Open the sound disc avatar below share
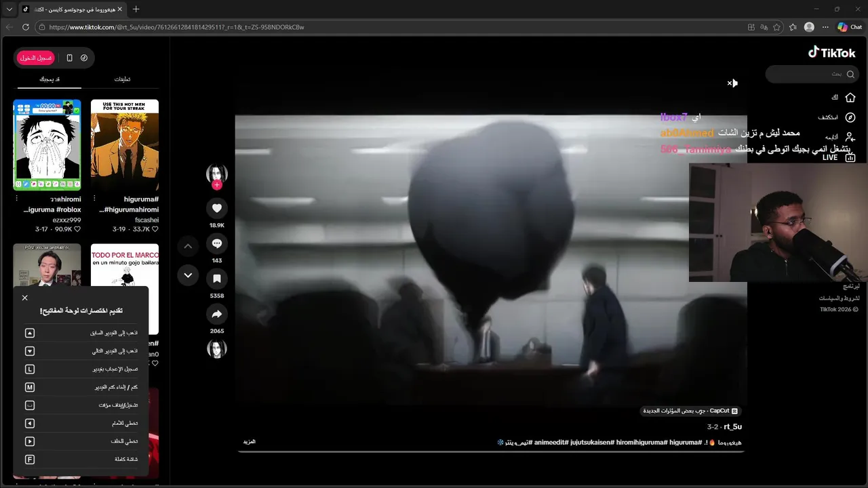This screenshot has width=868, height=488. click(x=217, y=348)
